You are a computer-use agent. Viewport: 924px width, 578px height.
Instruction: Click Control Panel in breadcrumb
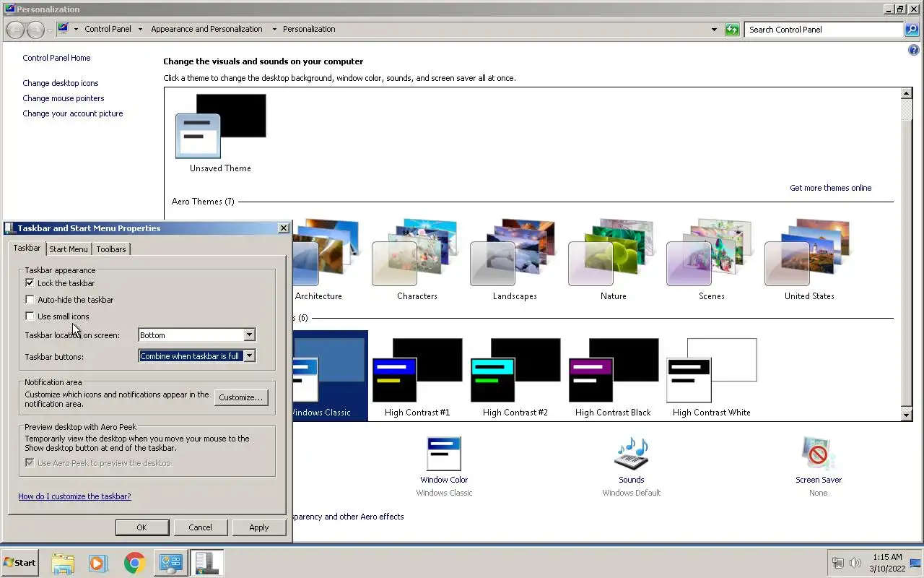pyautogui.click(x=108, y=30)
